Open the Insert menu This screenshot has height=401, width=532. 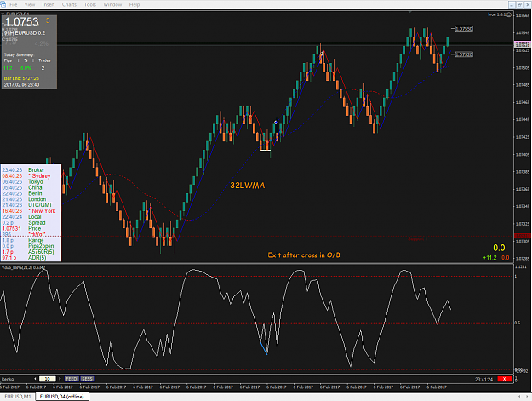pyautogui.click(x=49, y=4)
